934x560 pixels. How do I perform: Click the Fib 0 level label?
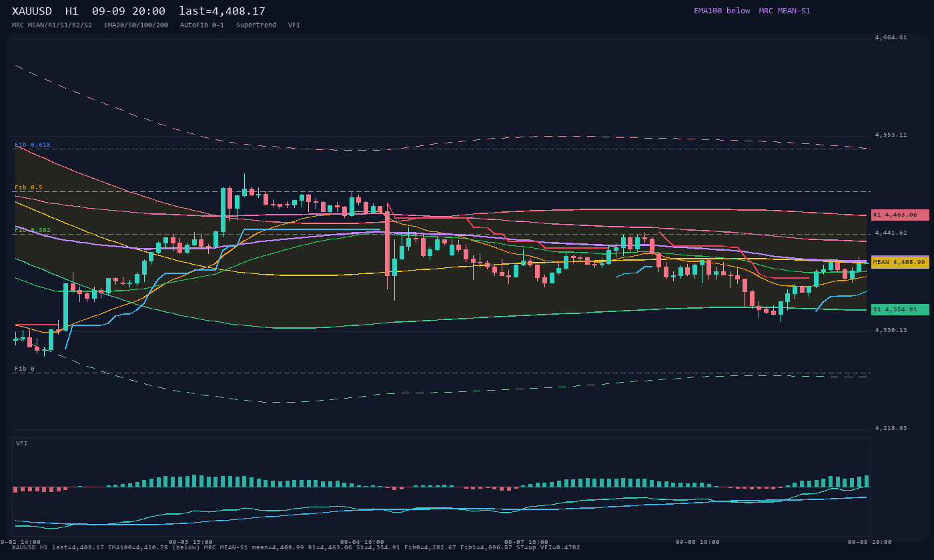click(25, 369)
